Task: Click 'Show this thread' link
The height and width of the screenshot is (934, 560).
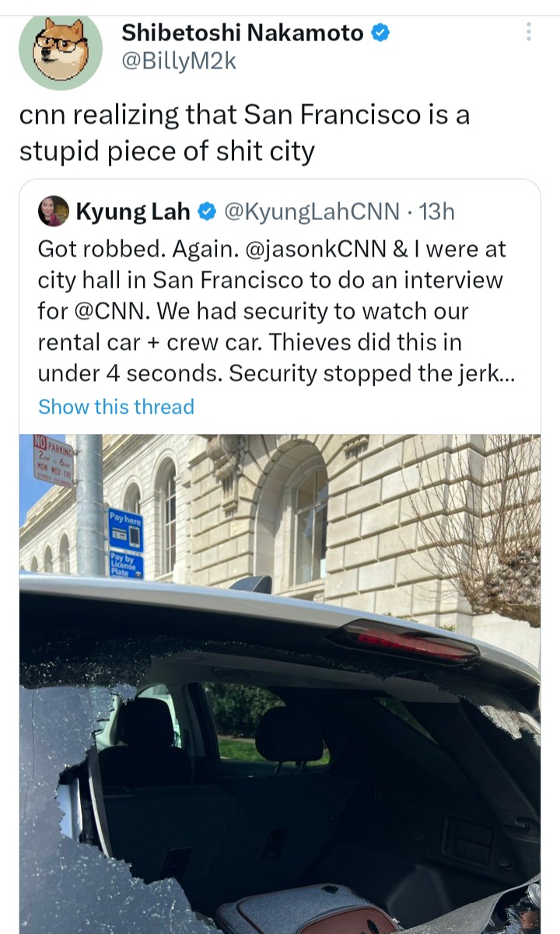Action: pos(116,407)
